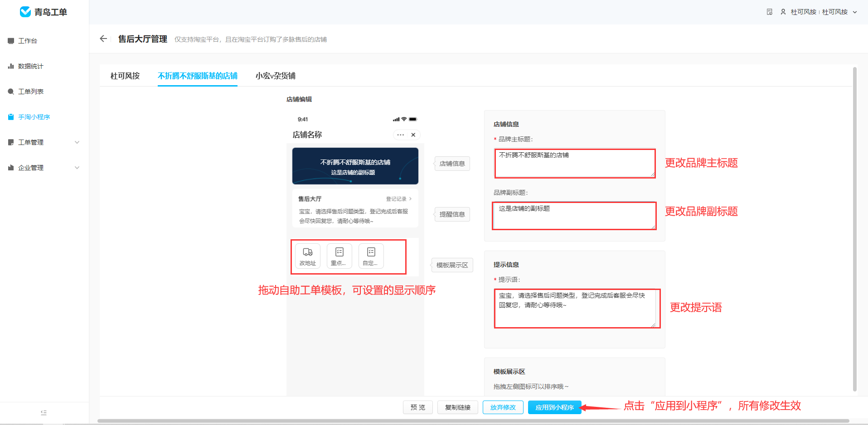This screenshot has width=868, height=425.
Task: Open 工单列表 search icon
Action: [x=11, y=92]
